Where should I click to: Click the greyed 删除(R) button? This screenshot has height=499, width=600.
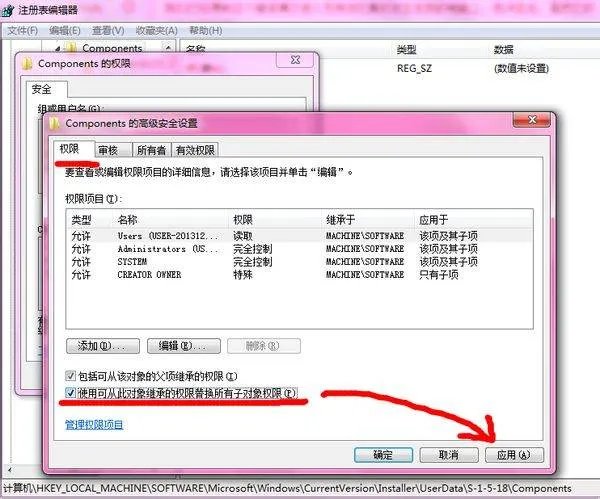[264, 346]
